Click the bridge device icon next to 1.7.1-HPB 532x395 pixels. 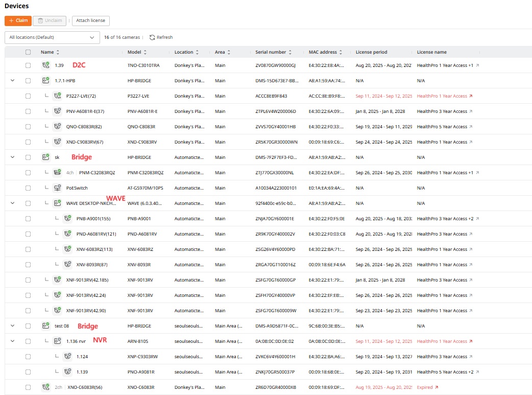46,81
